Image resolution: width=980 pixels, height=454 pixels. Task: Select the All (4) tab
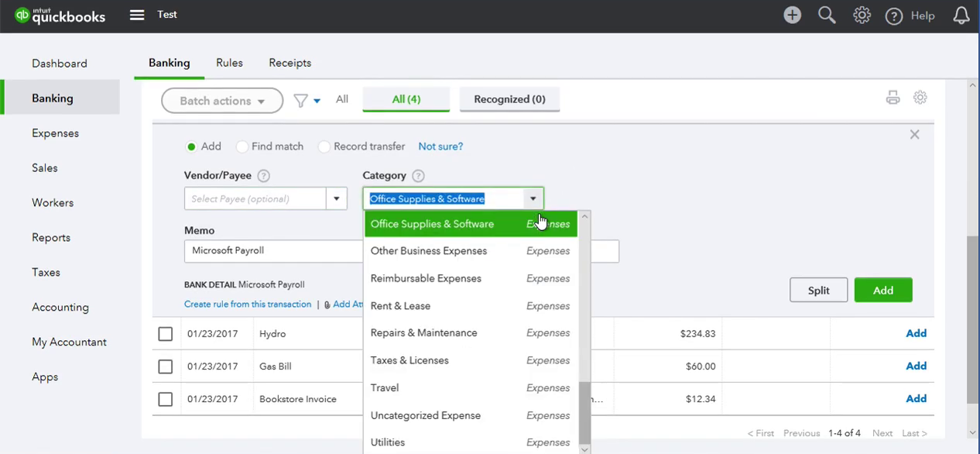pos(406,99)
